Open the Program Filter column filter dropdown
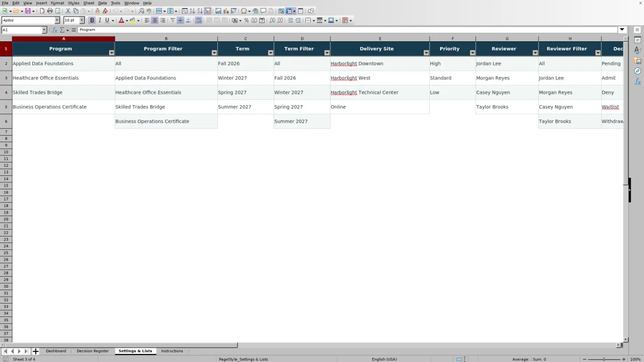 (214, 53)
